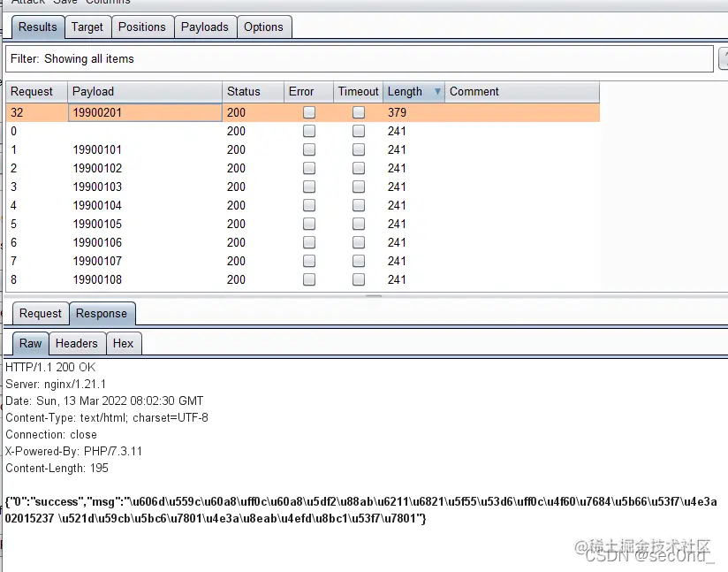Sort by the Timeout column header

[358, 92]
